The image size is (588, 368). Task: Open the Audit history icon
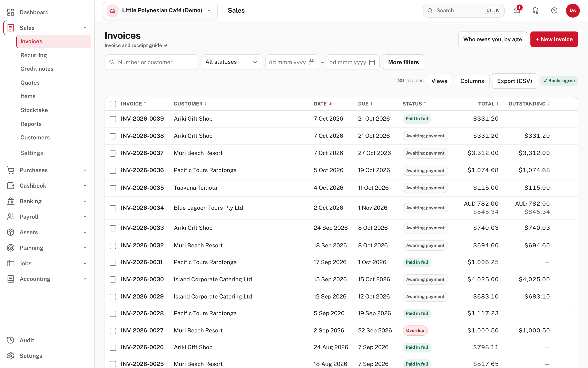(10, 340)
